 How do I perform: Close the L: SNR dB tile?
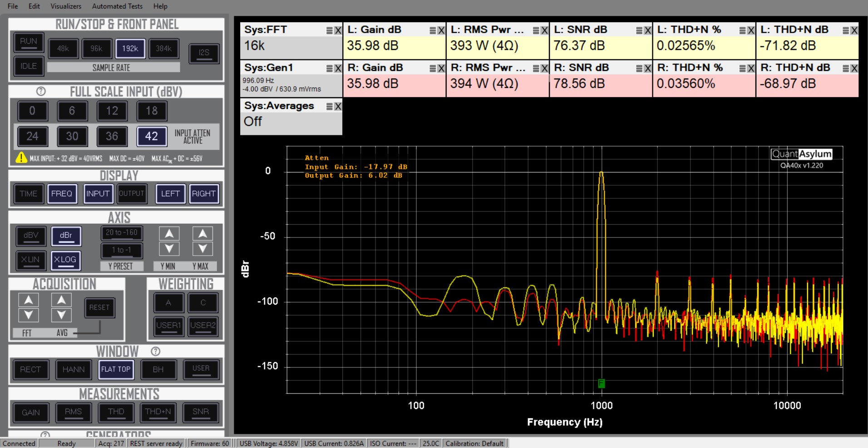tap(647, 30)
